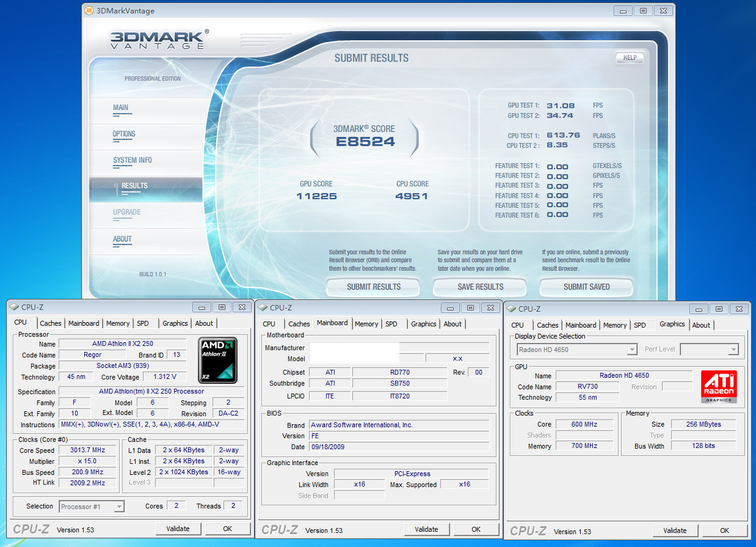Open Memory tab in middle CPU-Z window
756x547 pixels.
[366, 324]
